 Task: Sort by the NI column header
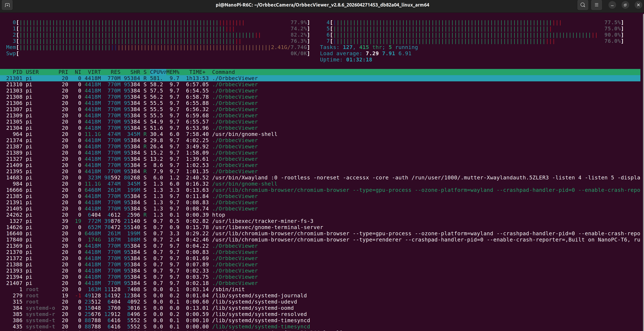pos(78,72)
